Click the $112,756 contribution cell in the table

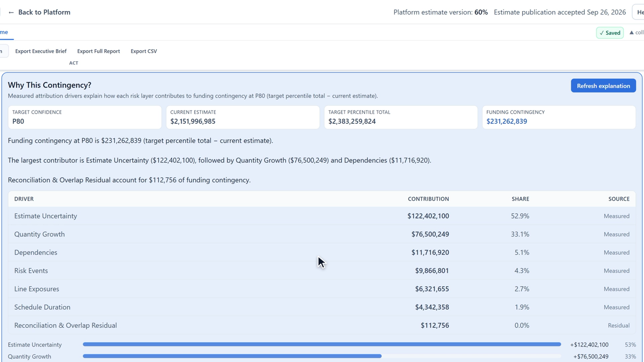[435, 325]
